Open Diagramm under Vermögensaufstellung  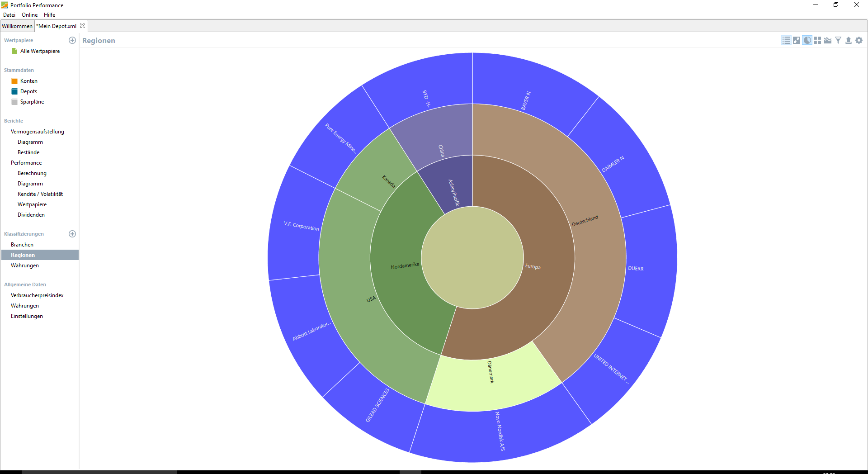click(x=30, y=142)
